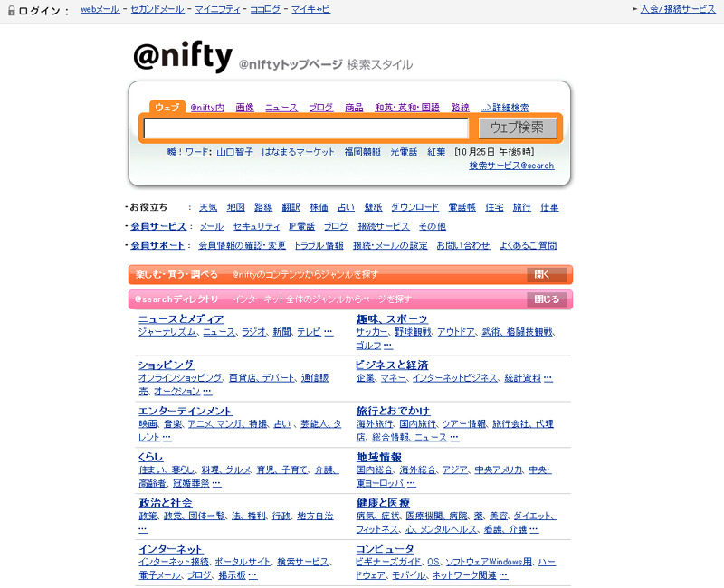This screenshot has width=724, height=588.
Task: Open the 入会/接続サービス link
Action: 678,9
